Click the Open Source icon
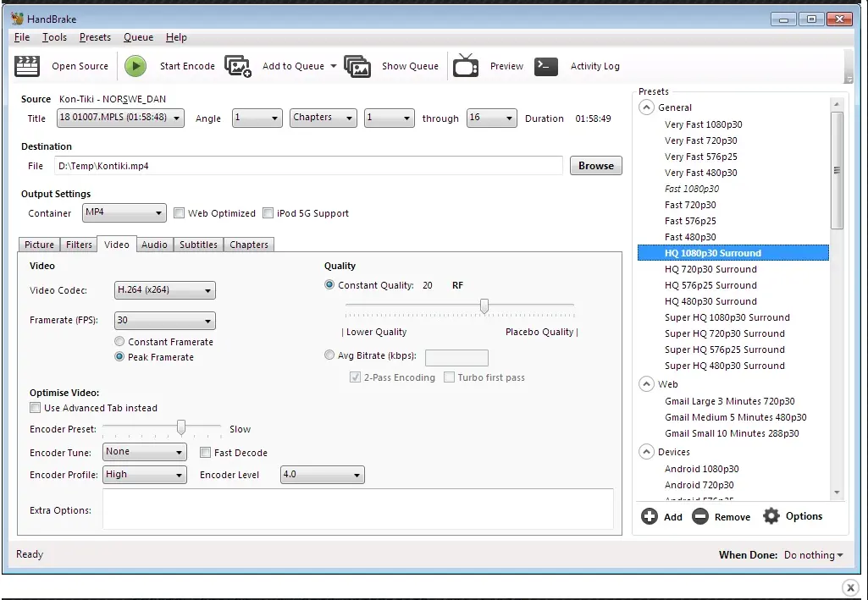The image size is (868, 600). [27, 65]
